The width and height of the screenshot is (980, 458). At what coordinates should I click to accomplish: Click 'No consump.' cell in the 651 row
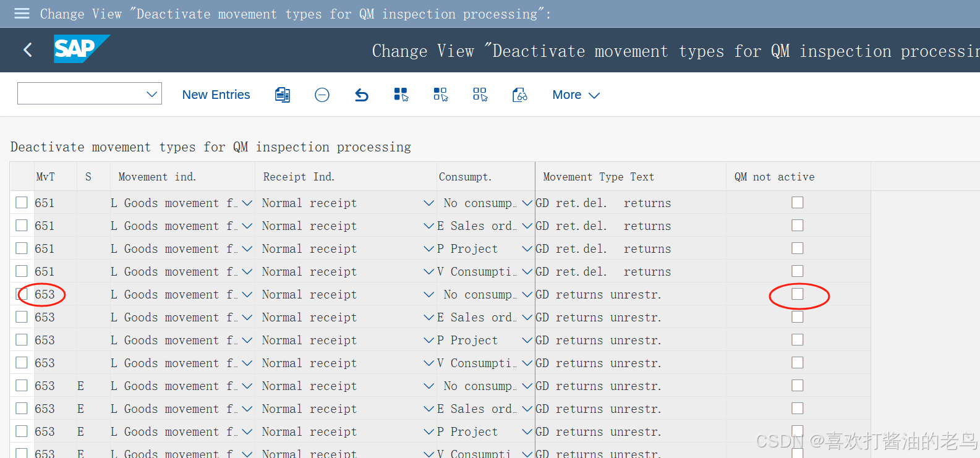click(480, 203)
